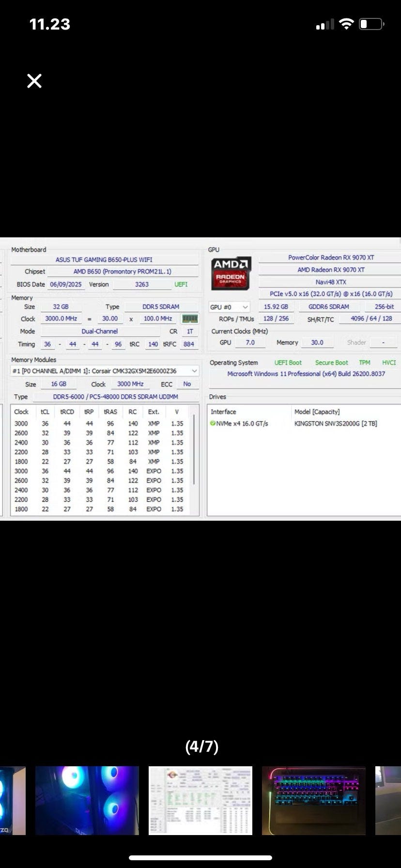Viewport: 401px width, 868px height.
Task: Click the UEFI Boot indicator
Action: pos(288,363)
